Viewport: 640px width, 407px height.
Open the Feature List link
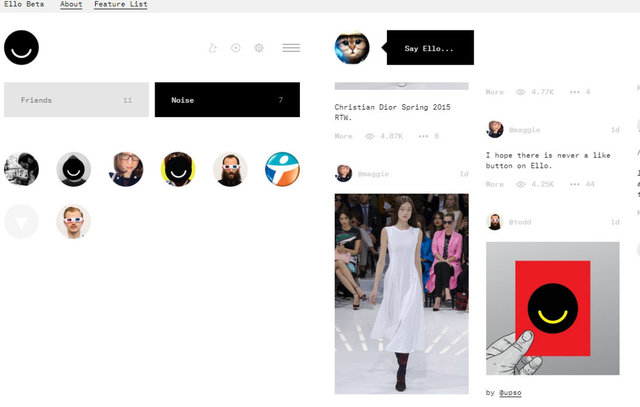point(120,5)
